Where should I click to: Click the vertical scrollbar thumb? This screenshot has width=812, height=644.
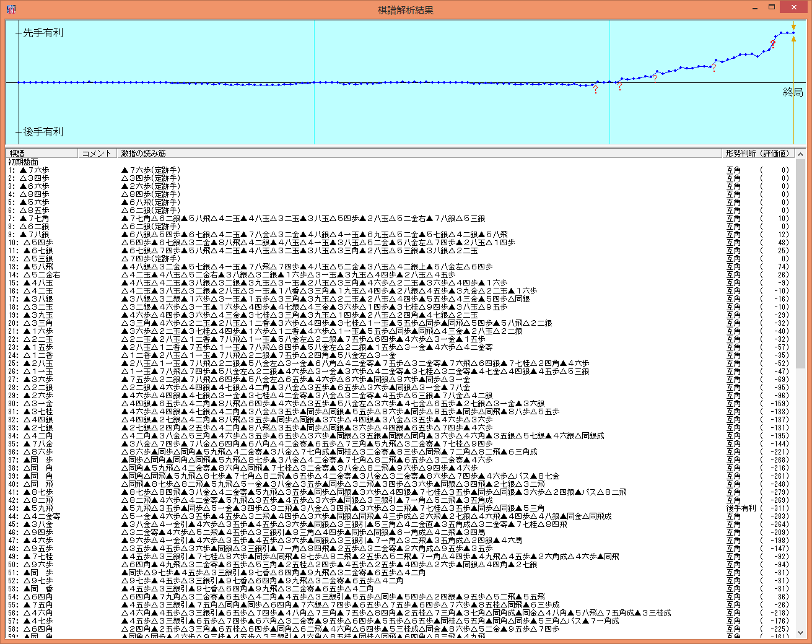point(800,260)
